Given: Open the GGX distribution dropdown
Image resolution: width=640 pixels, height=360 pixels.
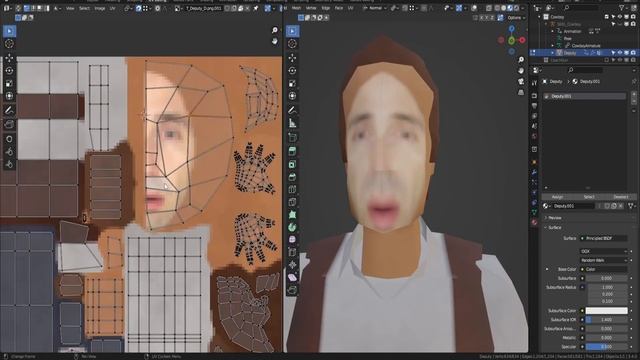Looking at the screenshot, I should 603,251.
